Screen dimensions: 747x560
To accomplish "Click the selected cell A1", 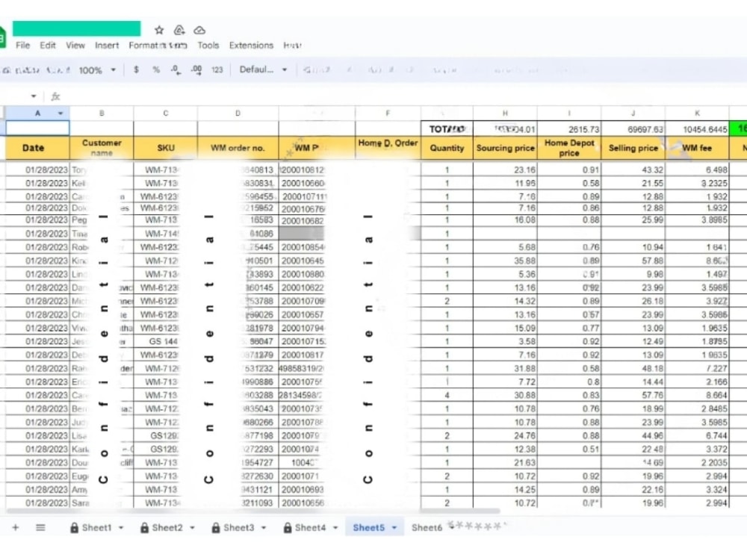I will point(37,128).
